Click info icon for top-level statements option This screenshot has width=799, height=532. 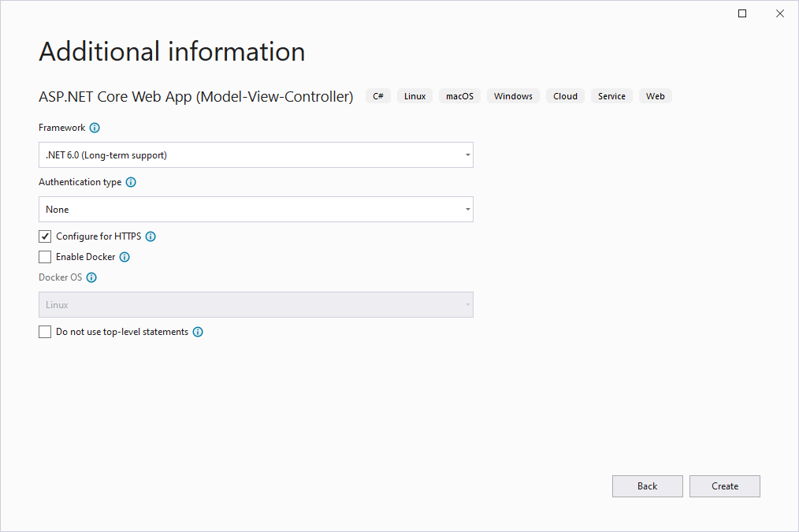(199, 332)
